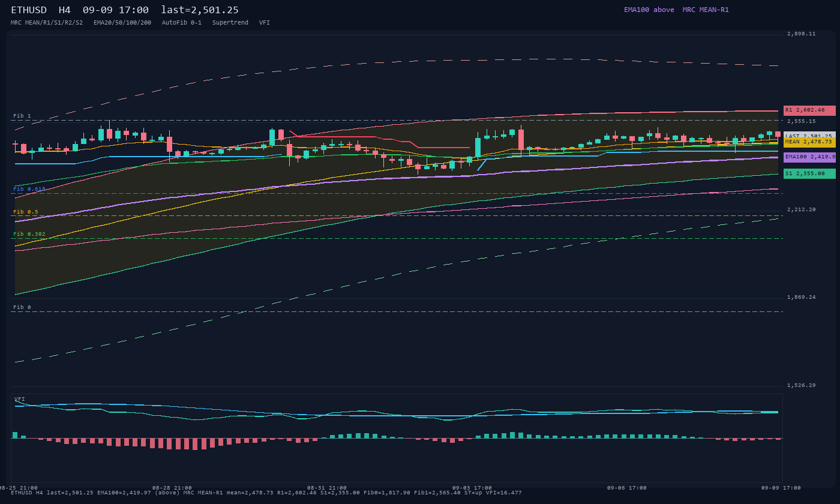Click the VFI panel title

point(20,399)
